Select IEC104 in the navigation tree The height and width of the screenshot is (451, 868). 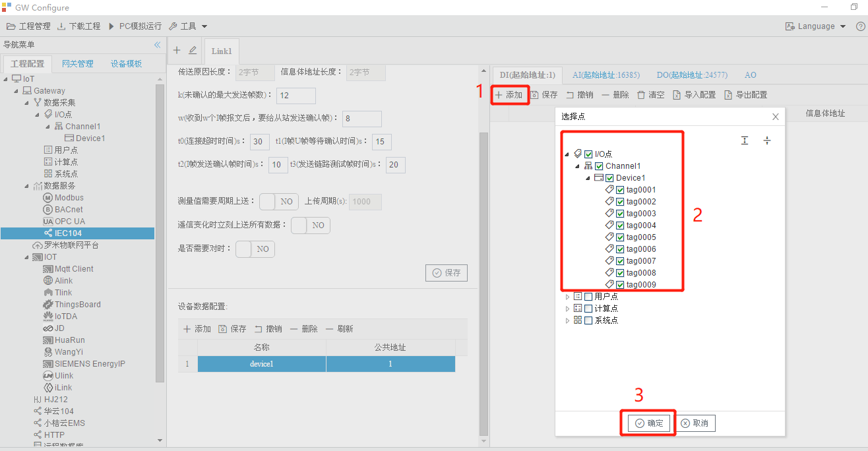(77, 233)
